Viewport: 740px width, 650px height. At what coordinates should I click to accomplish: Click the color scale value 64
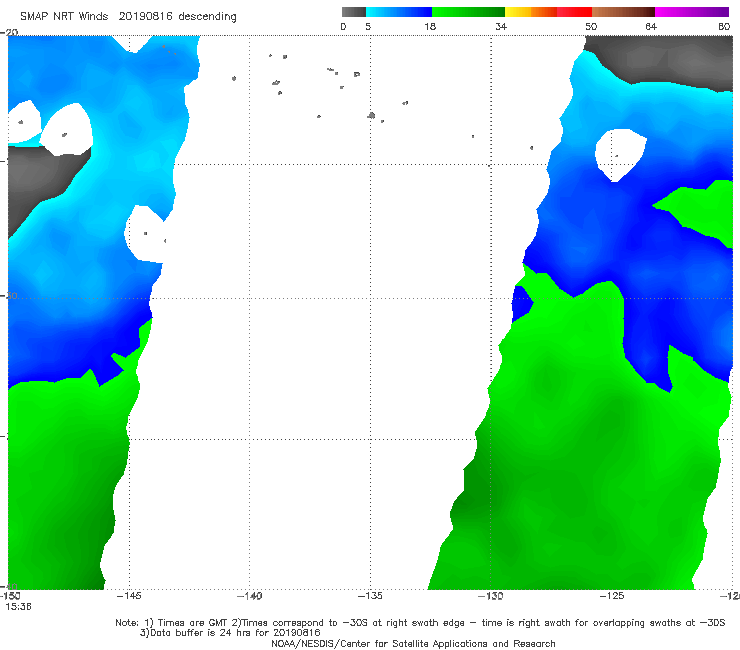[x=651, y=26]
